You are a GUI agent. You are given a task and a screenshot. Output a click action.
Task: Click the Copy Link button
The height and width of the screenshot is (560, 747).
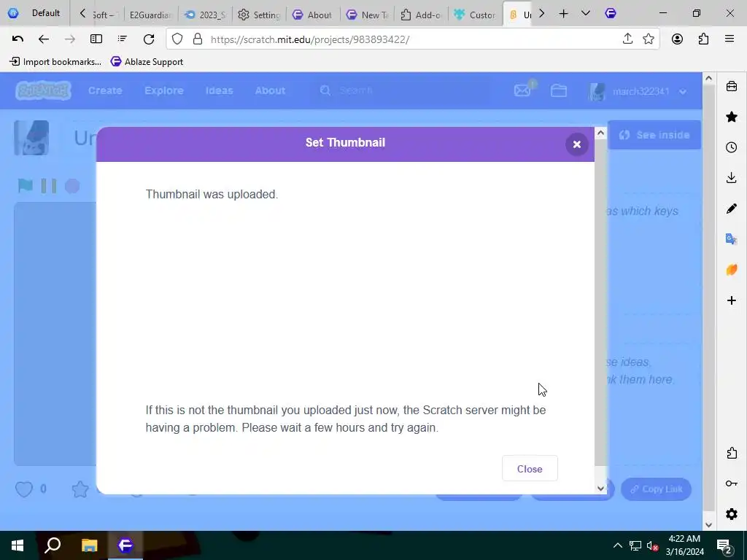(x=656, y=489)
